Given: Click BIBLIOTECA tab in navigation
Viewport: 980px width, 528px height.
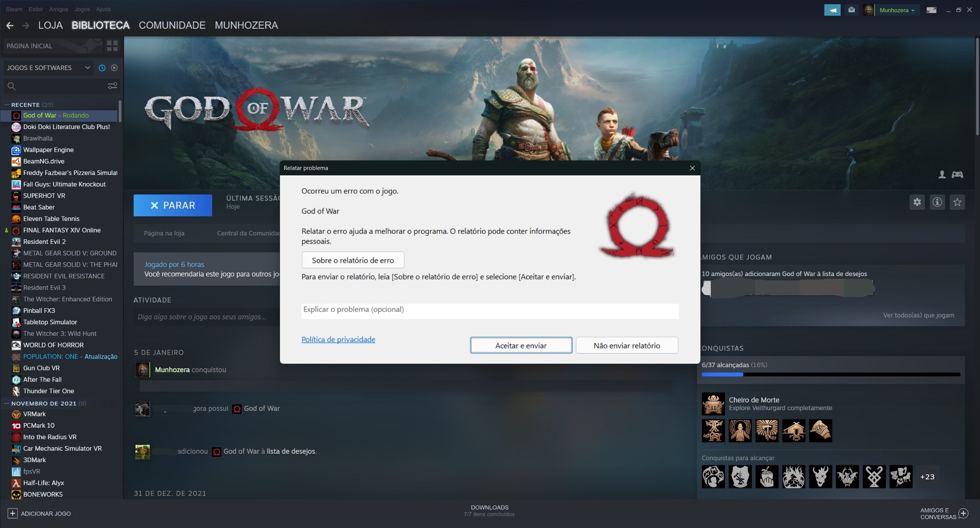Looking at the screenshot, I should pos(100,25).
